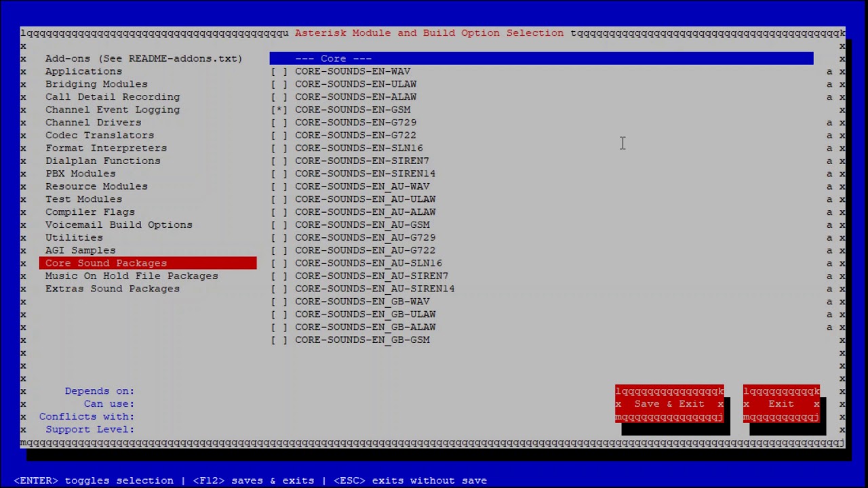868x488 pixels.
Task: Toggle the CORE-SOUNDS-EN_GB-GSM checkbox
Action: [x=279, y=340]
